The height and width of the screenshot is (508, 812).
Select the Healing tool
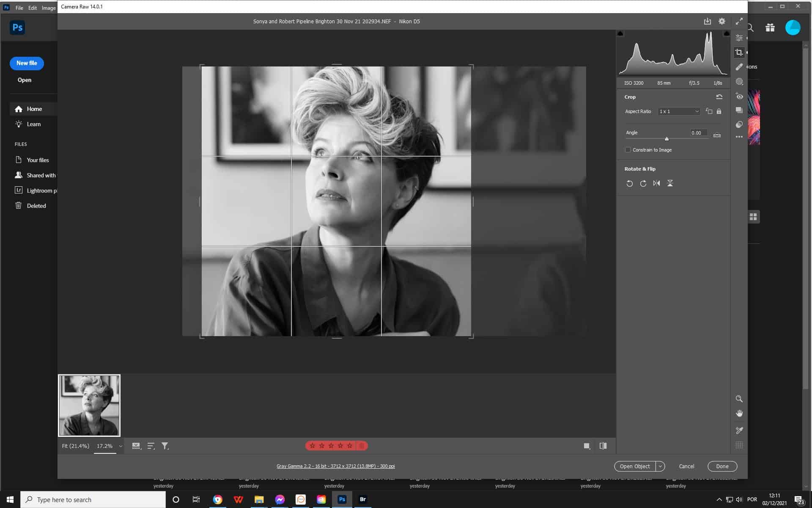click(739, 66)
